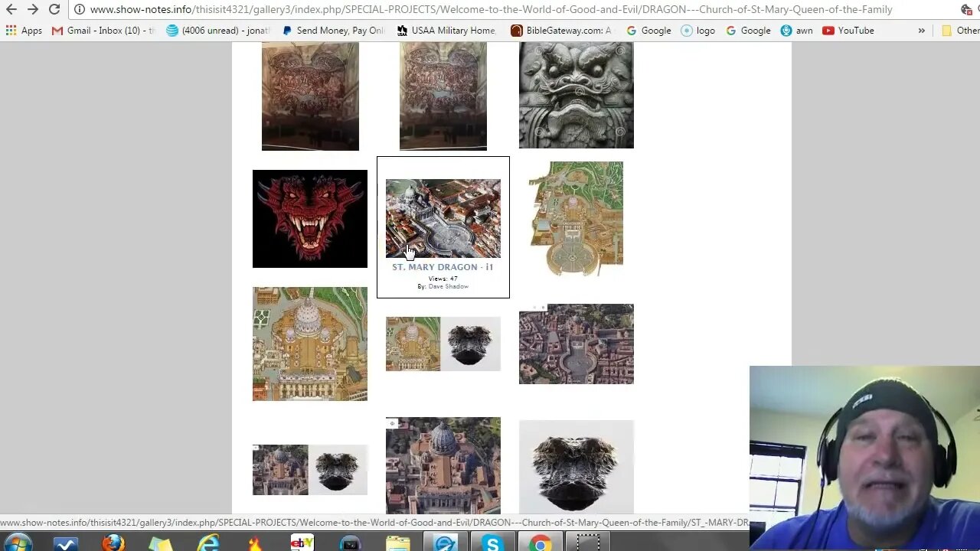Open the awn bookmark
The width and height of the screenshot is (980, 551).
(796, 31)
